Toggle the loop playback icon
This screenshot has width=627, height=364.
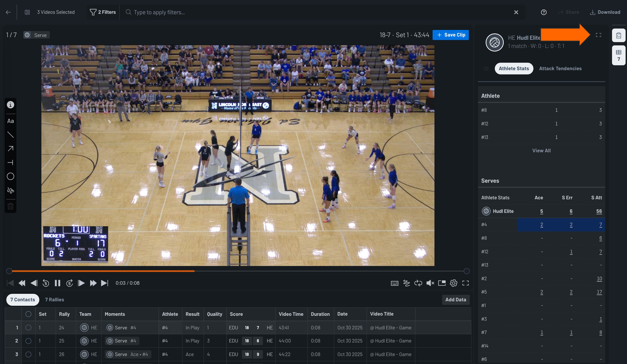click(418, 283)
